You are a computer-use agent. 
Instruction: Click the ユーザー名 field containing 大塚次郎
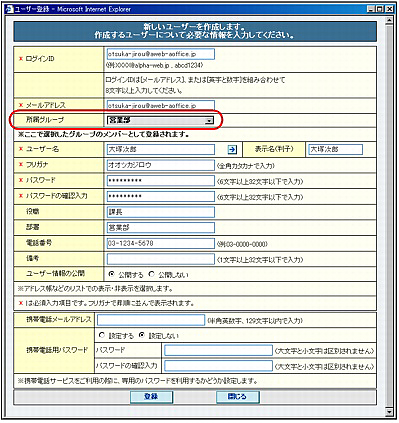(161, 150)
